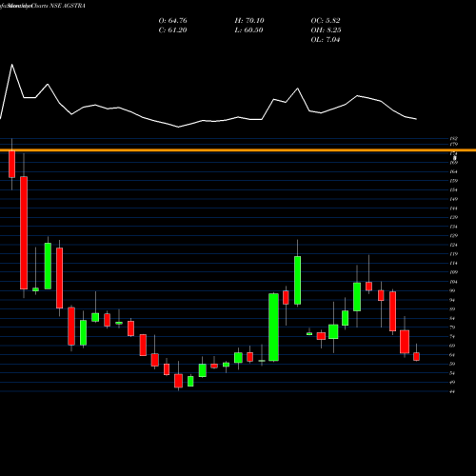The height and width of the screenshot is (476, 476).
Task: Click the tallest green candle in the chart
Action: 273,327
